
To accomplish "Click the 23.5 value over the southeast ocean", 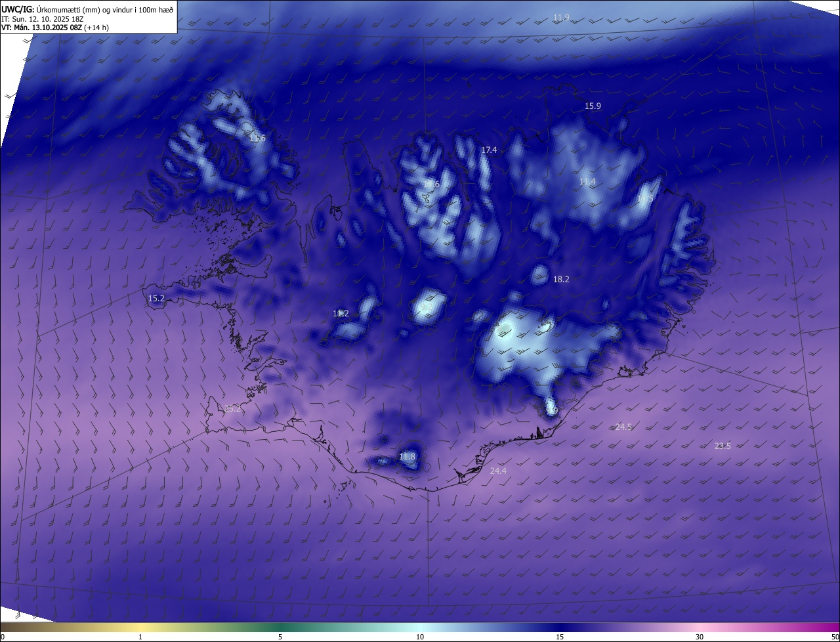I will (x=723, y=446).
